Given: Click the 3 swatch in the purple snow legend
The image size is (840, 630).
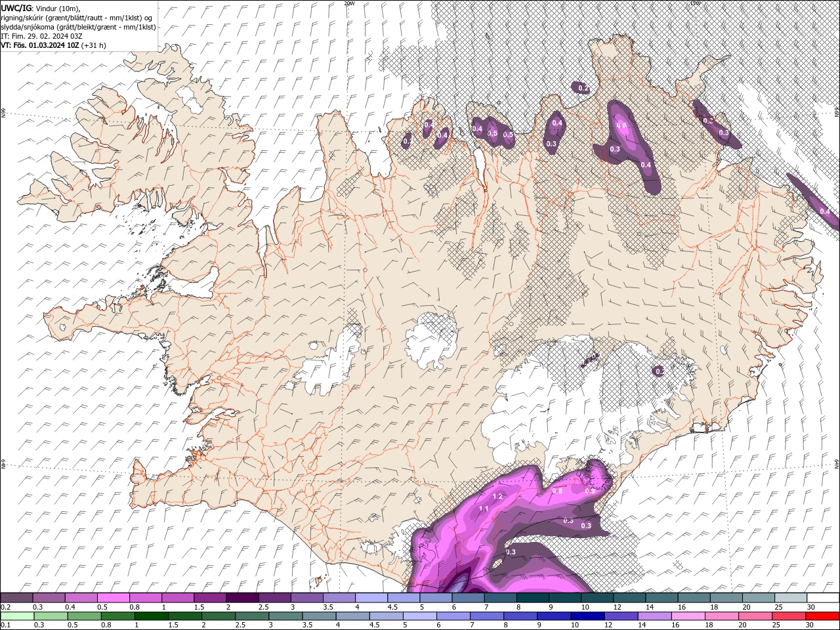Looking at the screenshot, I should (307, 598).
